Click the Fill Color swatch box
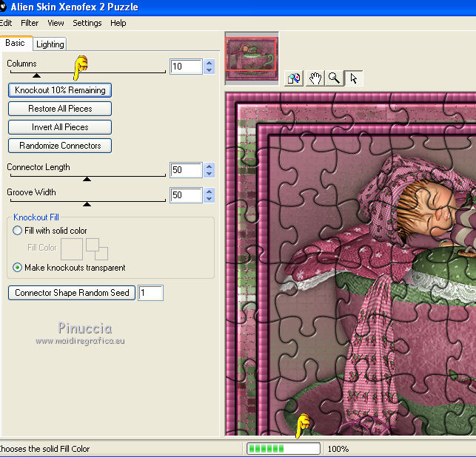476x457 pixels. pyautogui.click(x=72, y=249)
